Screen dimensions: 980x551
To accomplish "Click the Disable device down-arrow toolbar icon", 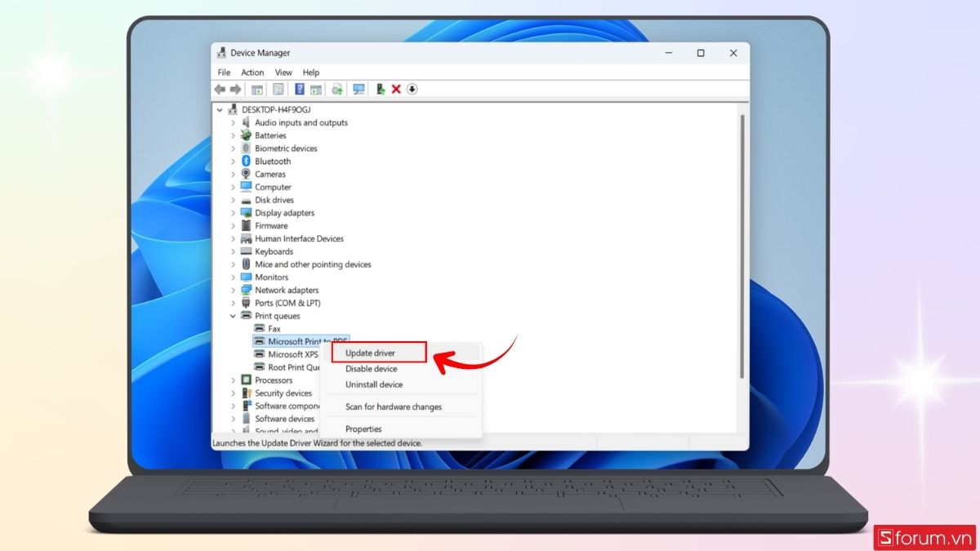I will coord(412,89).
